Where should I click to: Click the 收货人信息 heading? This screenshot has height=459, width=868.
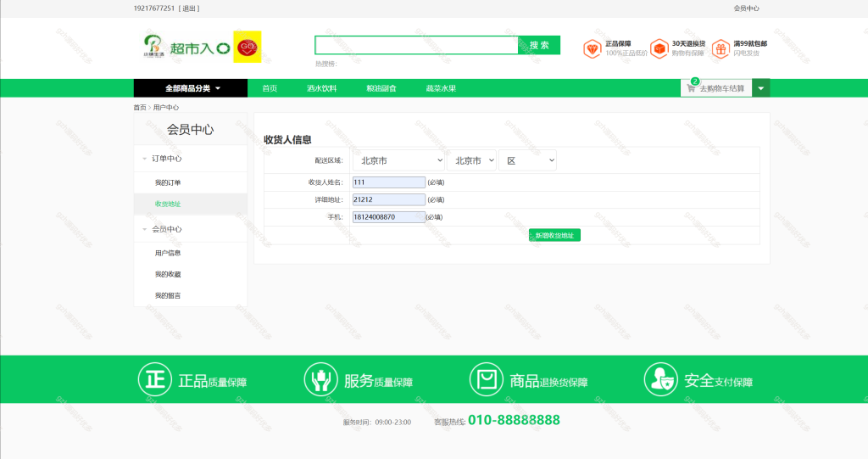click(287, 140)
